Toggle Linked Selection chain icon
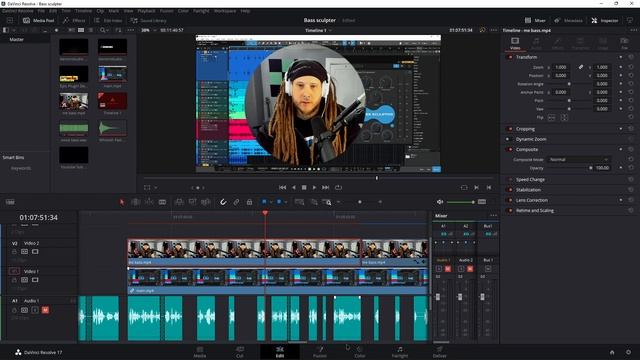Screen dimensions: 640x360 pyautogui.click(x=236, y=202)
